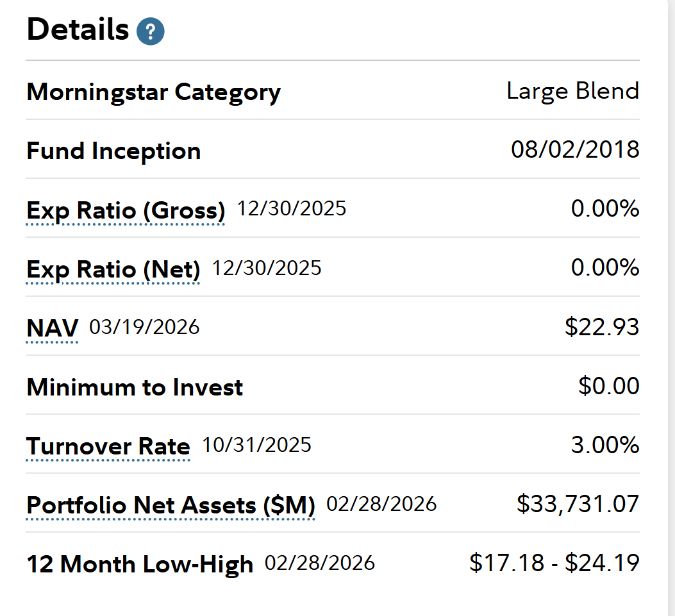Select the 10/31/2025 turnover date
Image resolution: width=675 pixels, height=616 pixels.
pyautogui.click(x=257, y=445)
